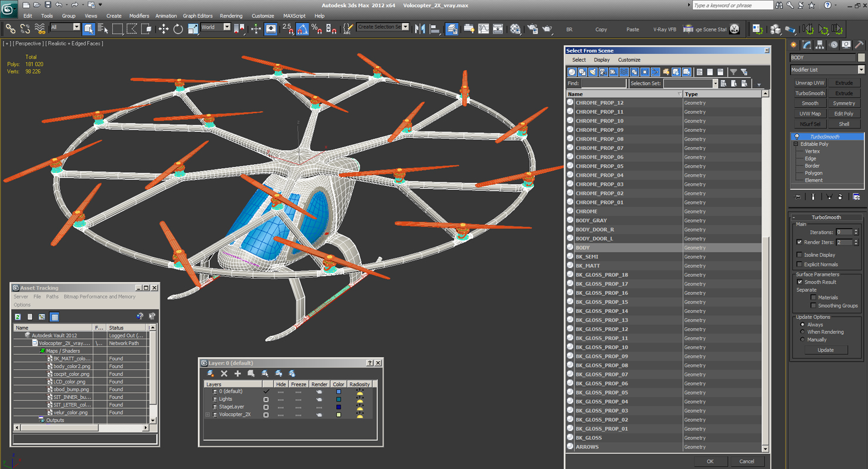Open Paths menu in Asset Tracking
The image size is (868, 469).
click(52, 297)
